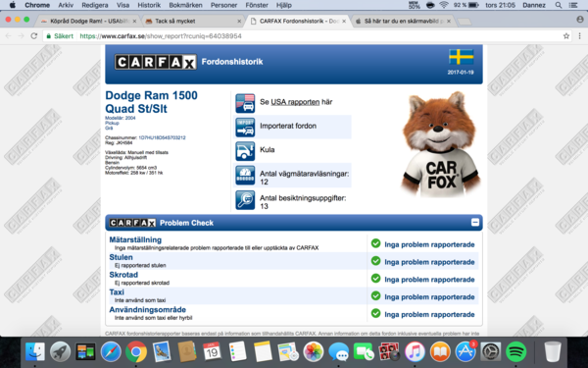The width and height of the screenshot is (588, 368).
Task: Click the green checkmark in the Taxi row
Action: (375, 296)
